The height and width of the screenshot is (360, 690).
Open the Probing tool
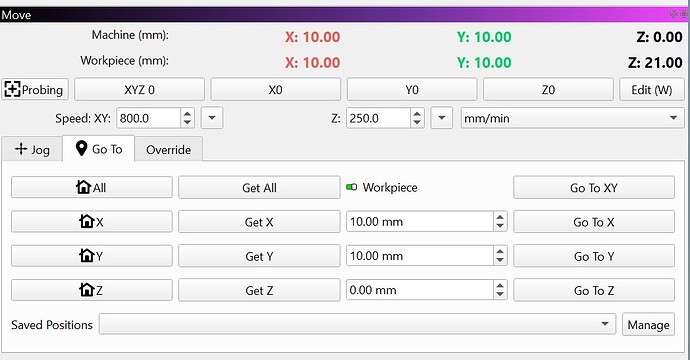click(35, 90)
